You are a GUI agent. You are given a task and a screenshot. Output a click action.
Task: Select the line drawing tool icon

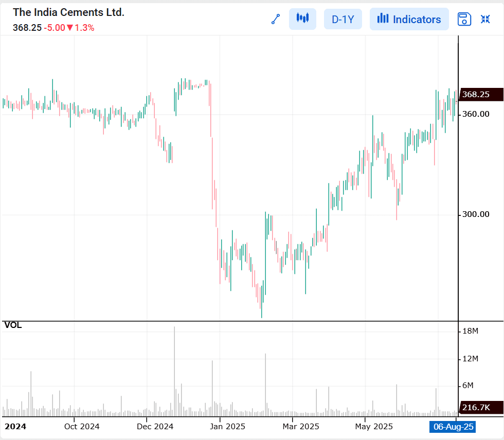(x=276, y=19)
